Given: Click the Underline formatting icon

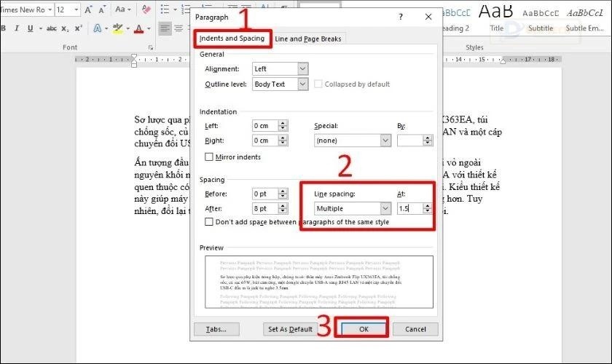Looking at the screenshot, I should tap(30, 28).
